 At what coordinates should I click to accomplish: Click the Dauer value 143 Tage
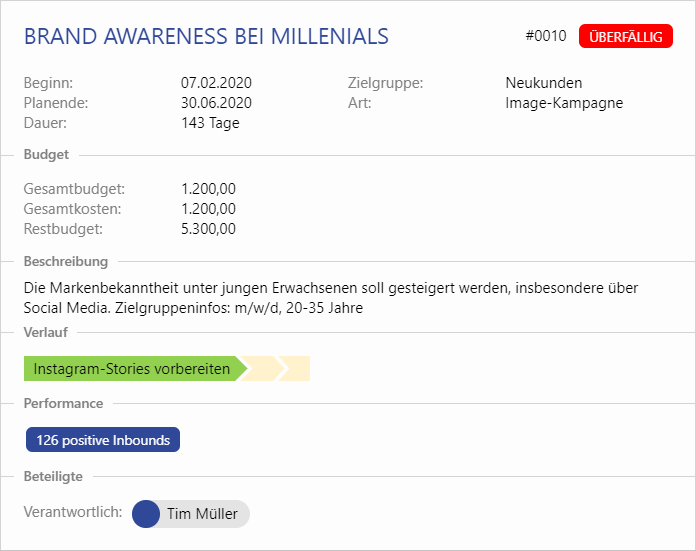[210, 123]
